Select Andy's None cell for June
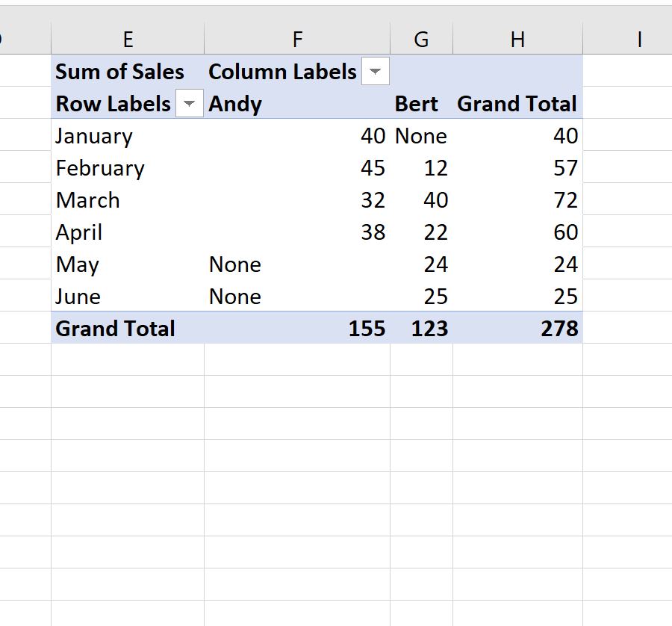Image resolution: width=672 pixels, height=626 pixels. (297, 297)
